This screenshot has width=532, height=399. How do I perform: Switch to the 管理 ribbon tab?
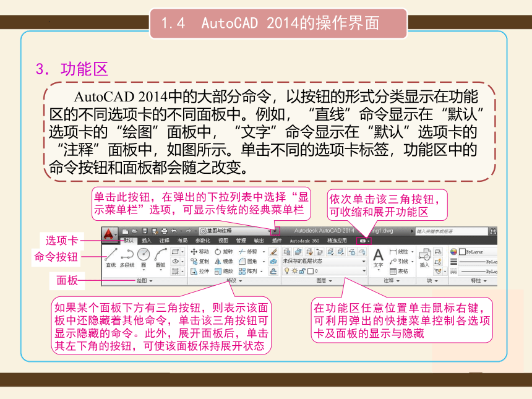241,241
